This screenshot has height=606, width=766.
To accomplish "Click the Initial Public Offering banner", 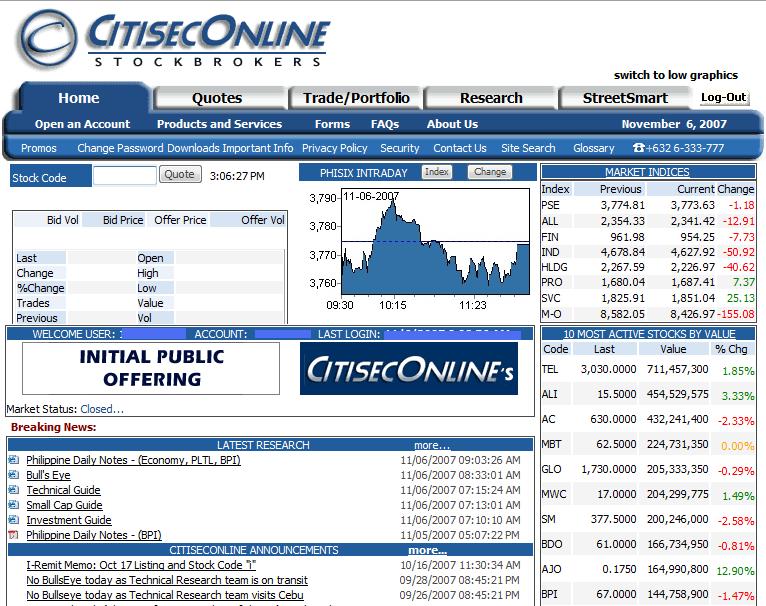I will (151, 368).
